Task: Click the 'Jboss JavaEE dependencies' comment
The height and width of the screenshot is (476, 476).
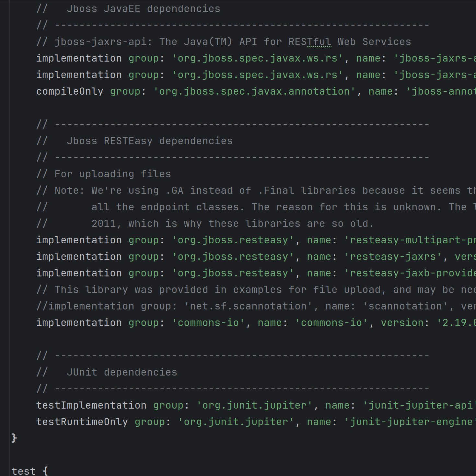Action: pyautogui.click(x=143, y=9)
